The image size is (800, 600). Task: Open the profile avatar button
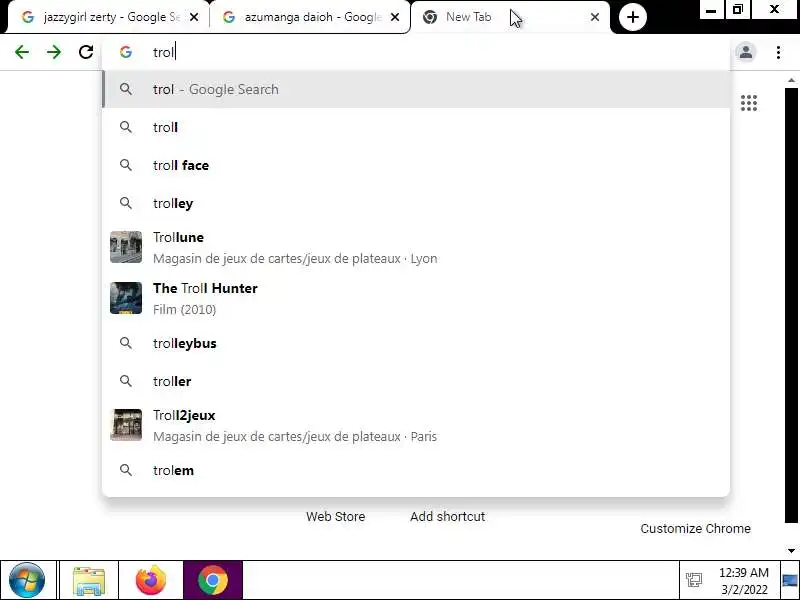(x=745, y=52)
